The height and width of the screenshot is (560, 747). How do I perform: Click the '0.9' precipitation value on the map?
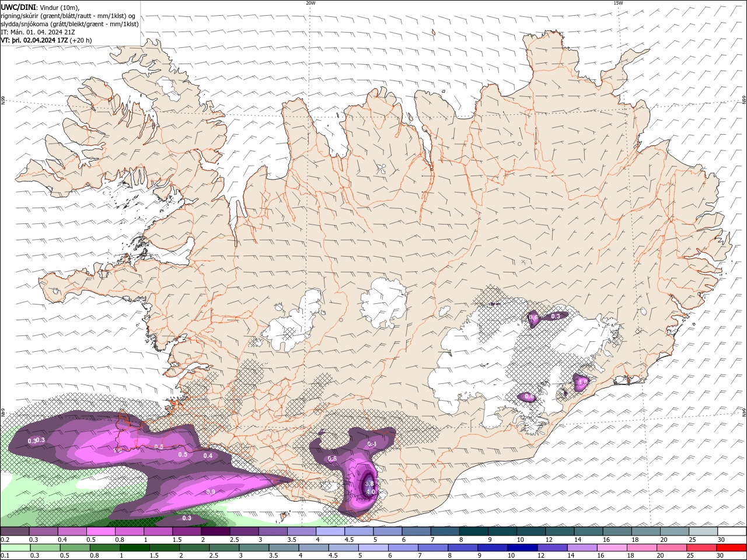[x=211, y=492]
